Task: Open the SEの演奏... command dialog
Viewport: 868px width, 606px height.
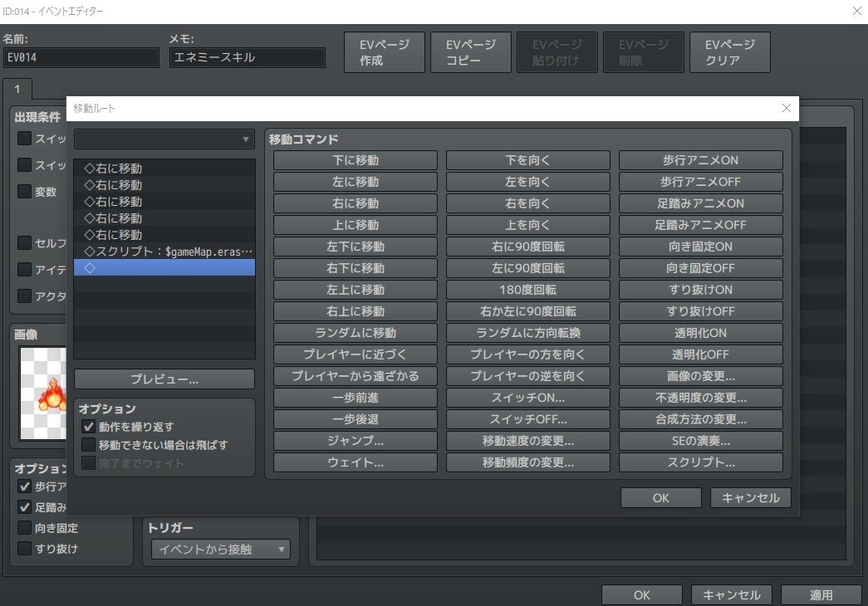Action: (x=702, y=441)
